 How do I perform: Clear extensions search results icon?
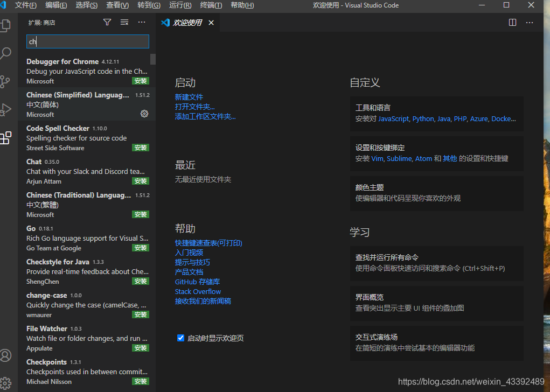click(124, 23)
